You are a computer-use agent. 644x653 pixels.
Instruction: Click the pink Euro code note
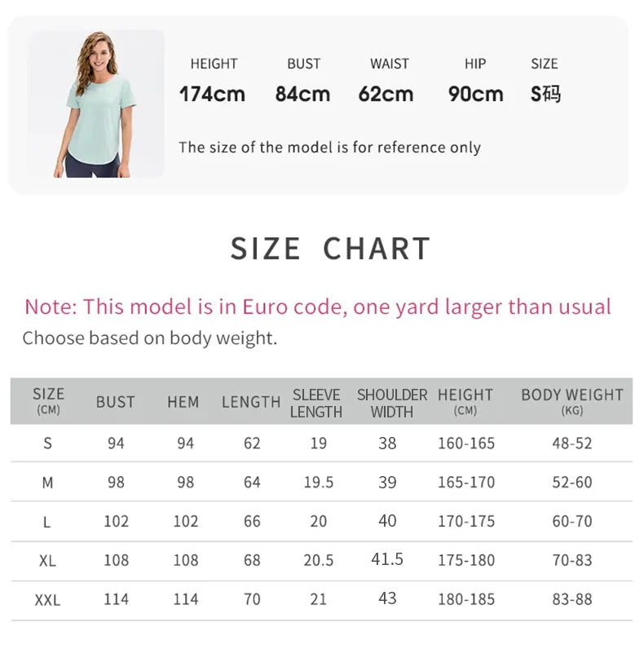point(317,307)
